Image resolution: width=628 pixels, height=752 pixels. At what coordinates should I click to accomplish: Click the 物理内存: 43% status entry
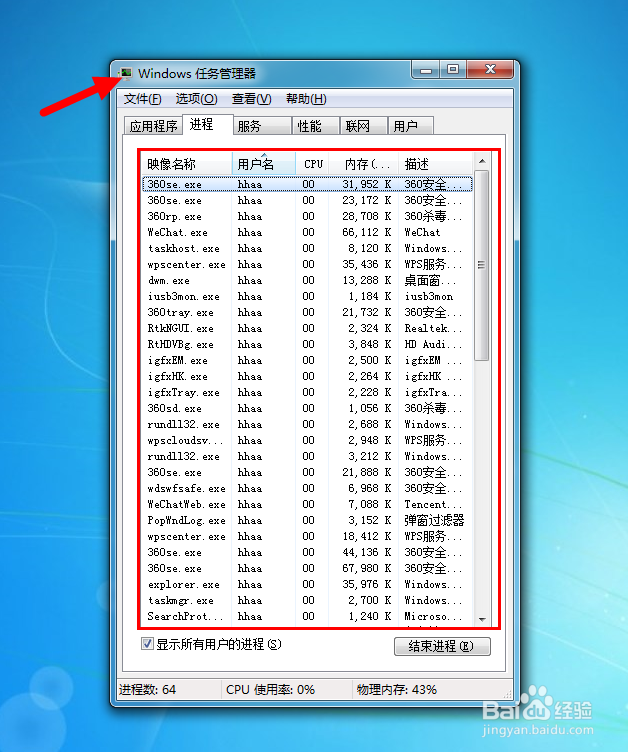click(x=396, y=690)
